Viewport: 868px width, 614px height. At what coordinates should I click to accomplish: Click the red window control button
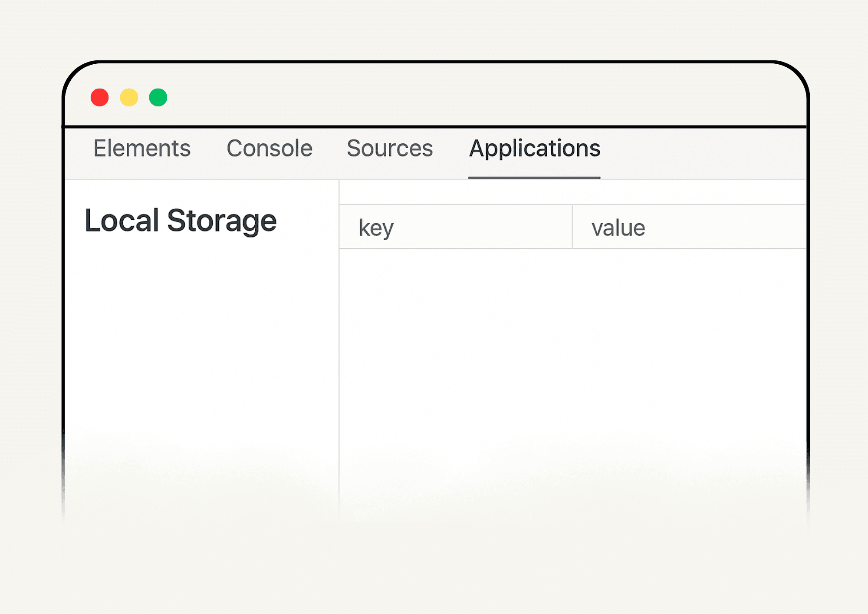[99, 98]
